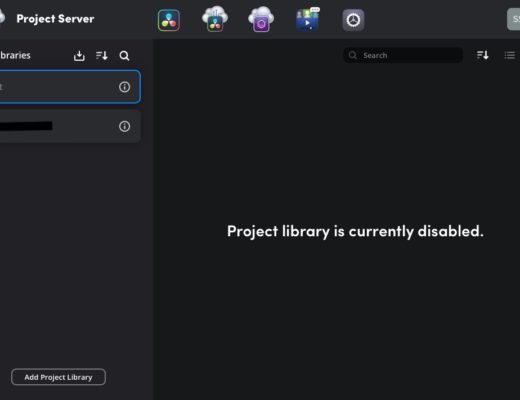Click in the projects Search field

point(403,55)
